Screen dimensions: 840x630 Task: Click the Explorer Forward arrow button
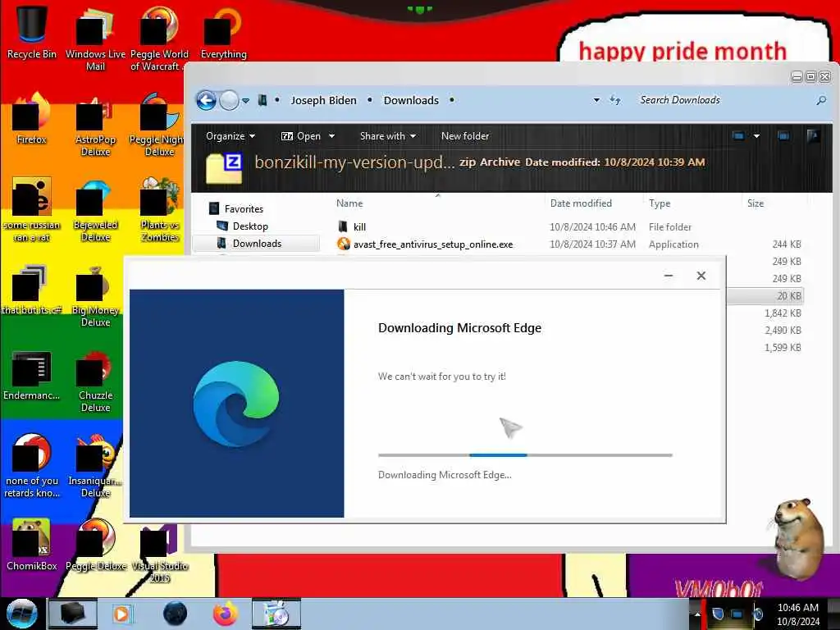[x=230, y=100]
